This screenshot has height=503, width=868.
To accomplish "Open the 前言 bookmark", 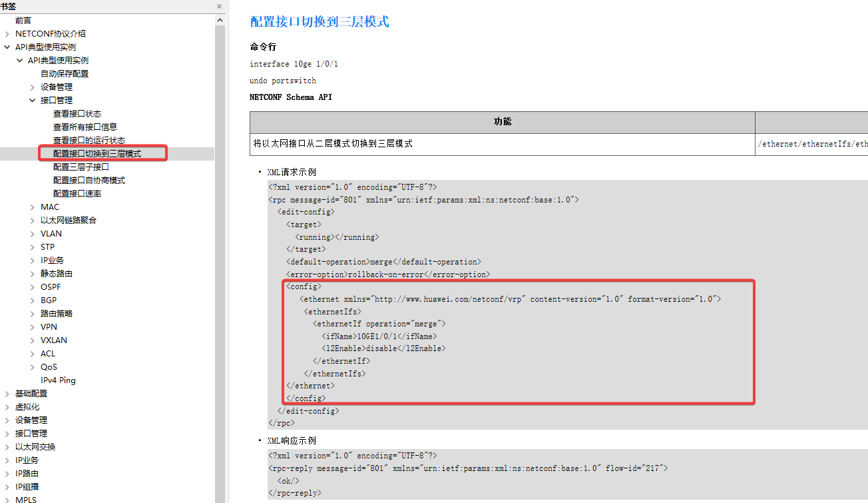I will tap(23, 21).
